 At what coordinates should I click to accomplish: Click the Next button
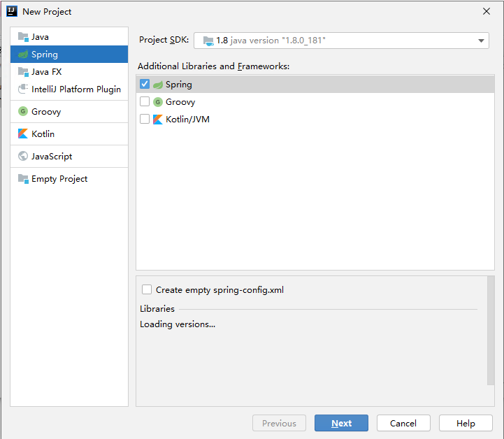[341, 423]
